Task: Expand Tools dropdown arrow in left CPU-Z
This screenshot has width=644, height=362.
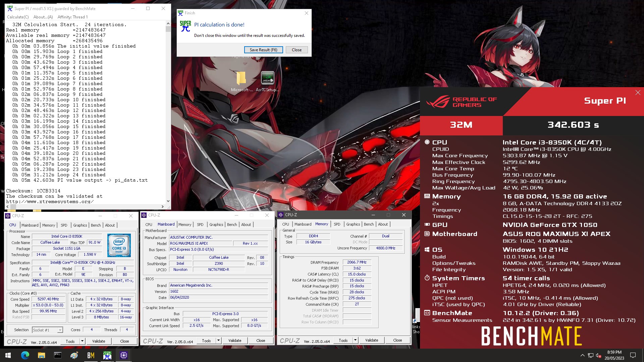Action: [82, 341]
